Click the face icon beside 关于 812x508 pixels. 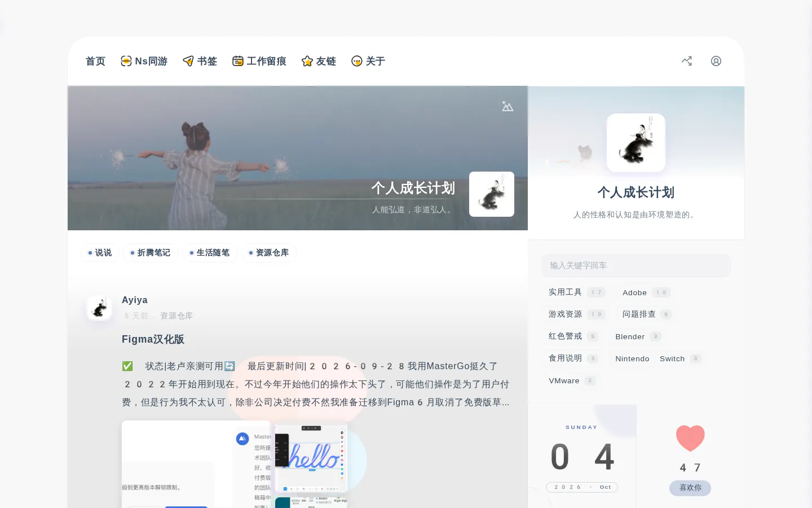point(357,61)
